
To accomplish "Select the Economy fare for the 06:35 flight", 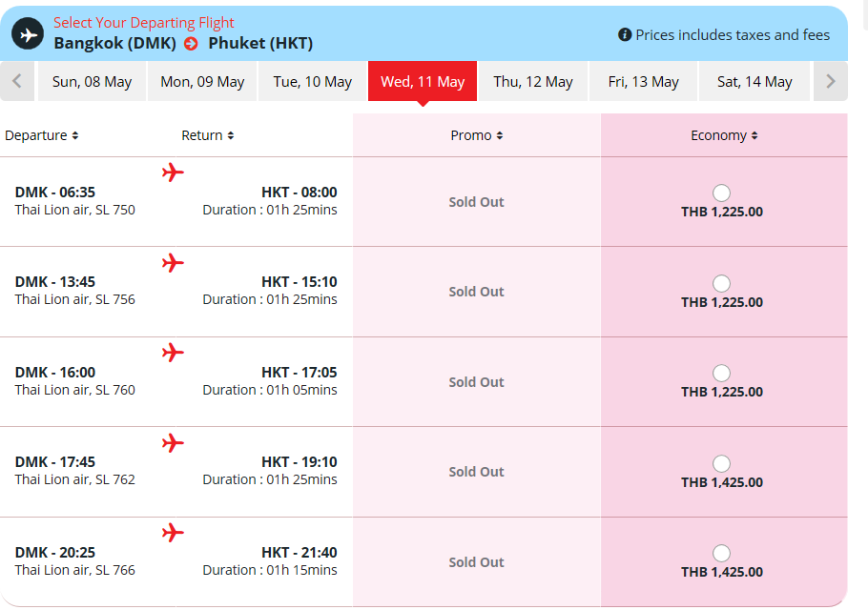I will point(721,193).
